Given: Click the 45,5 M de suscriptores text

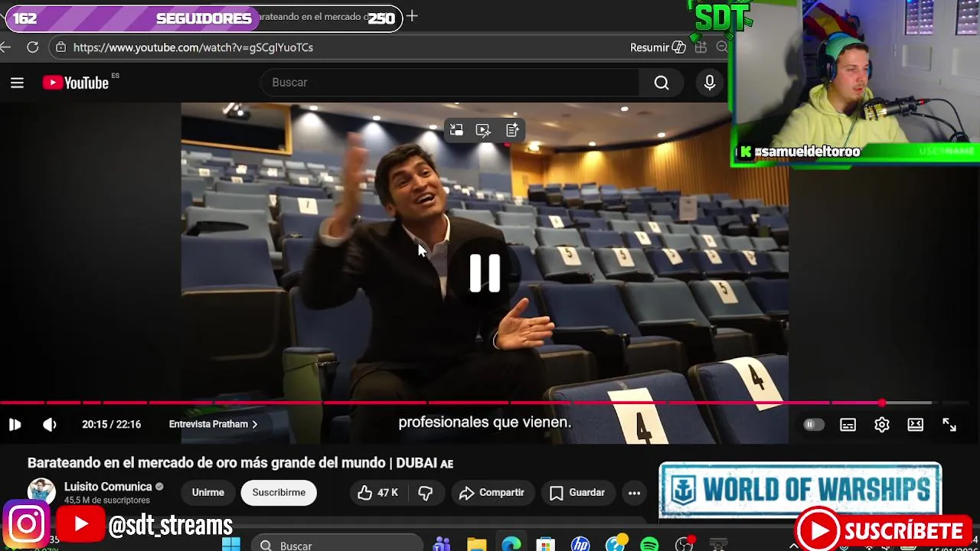Looking at the screenshot, I should (107, 500).
